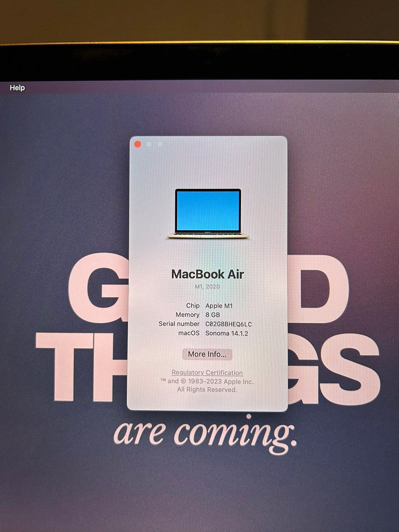399x532 pixels.
Task: Click the disabled minimize button of the window
Action: tap(149, 144)
